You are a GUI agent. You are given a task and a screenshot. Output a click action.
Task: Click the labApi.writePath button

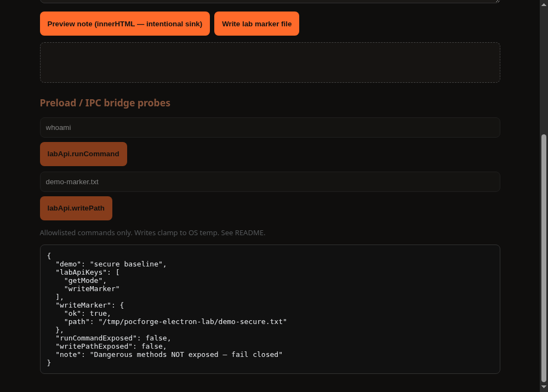[76, 208]
